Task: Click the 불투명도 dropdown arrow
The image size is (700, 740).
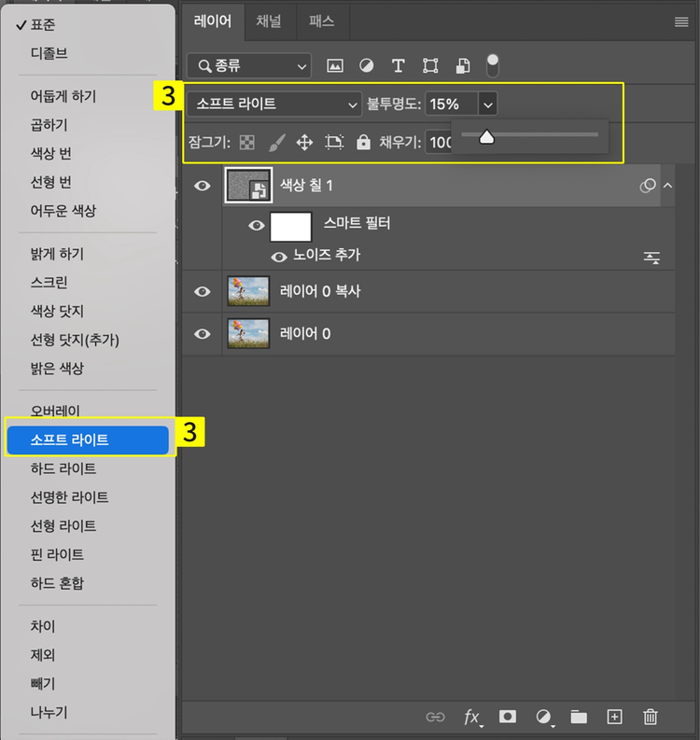Action: tap(487, 104)
